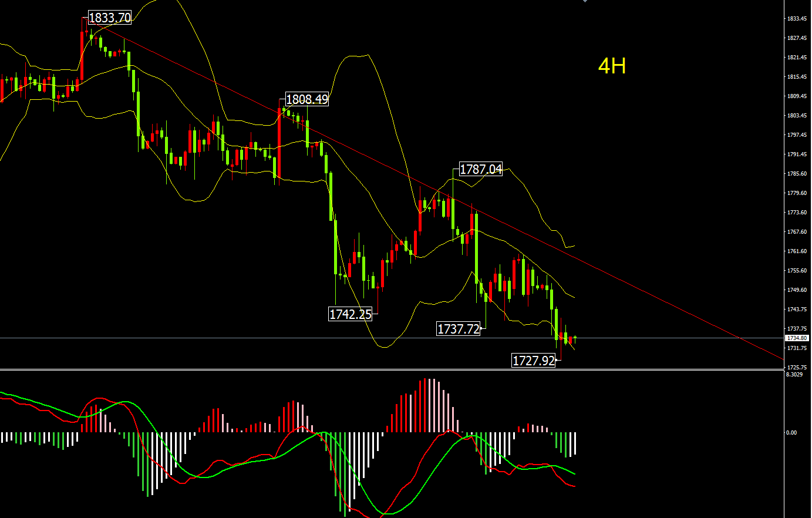Click 1833.45 on the price axis
Image resolution: width=812 pixels, height=518 pixels.
click(797, 19)
